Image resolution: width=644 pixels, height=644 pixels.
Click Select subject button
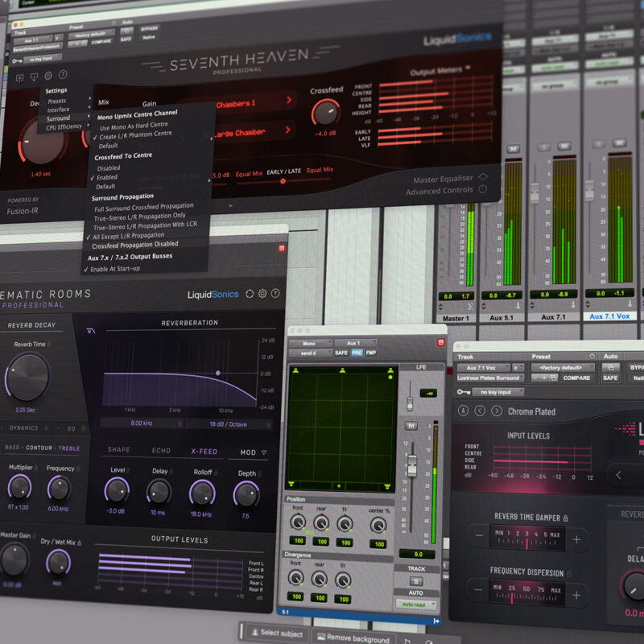(x=277, y=633)
